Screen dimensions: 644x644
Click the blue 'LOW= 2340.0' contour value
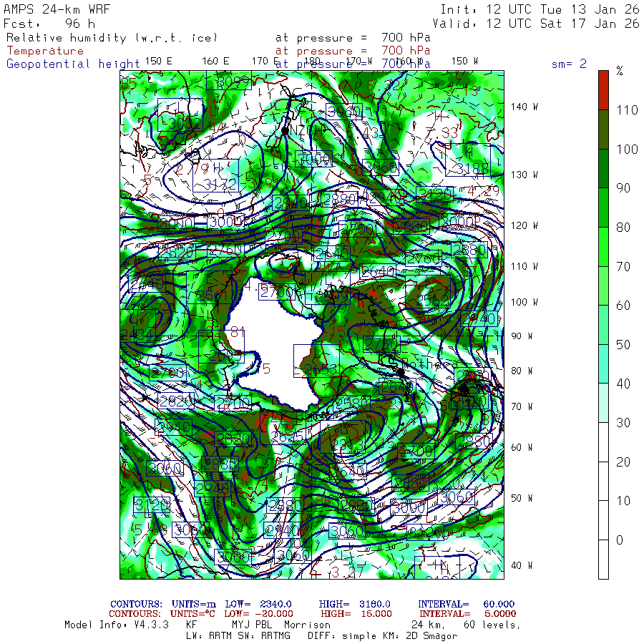click(x=258, y=604)
